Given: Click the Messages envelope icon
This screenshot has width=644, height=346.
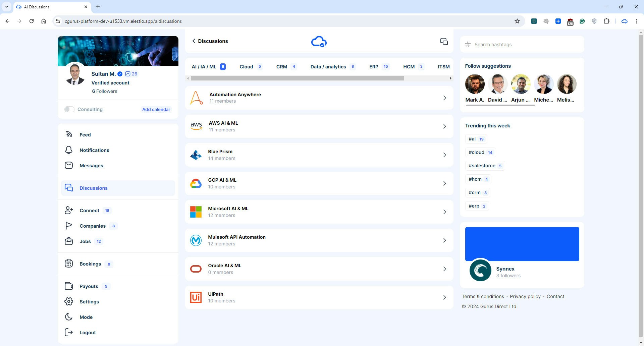Looking at the screenshot, I should 69,165.
